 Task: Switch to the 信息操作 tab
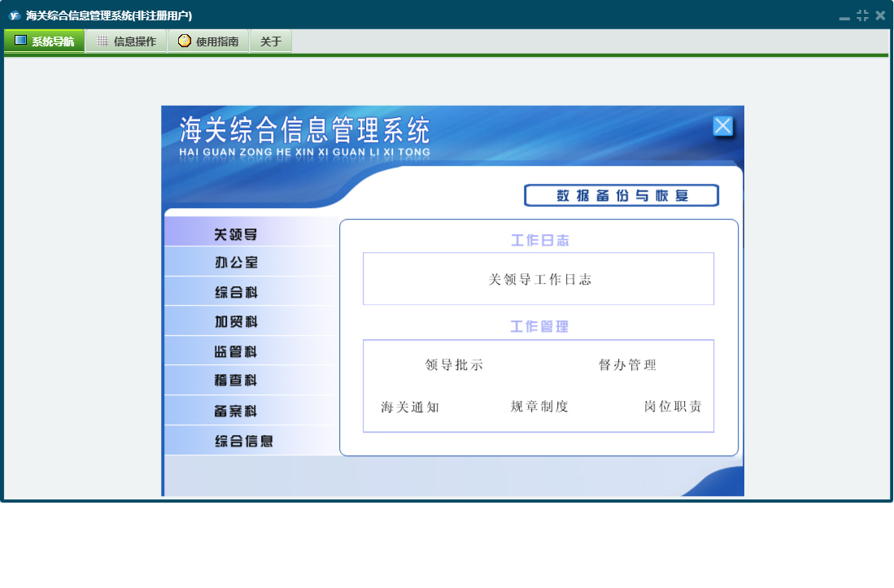(126, 41)
